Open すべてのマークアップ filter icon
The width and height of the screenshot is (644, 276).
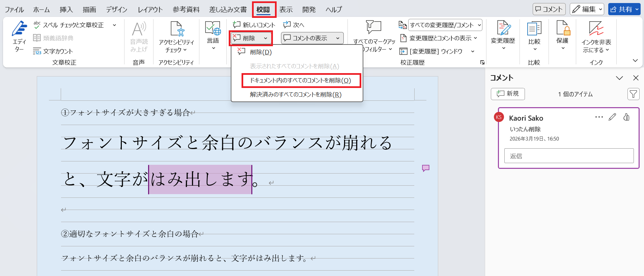tap(374, 27)
